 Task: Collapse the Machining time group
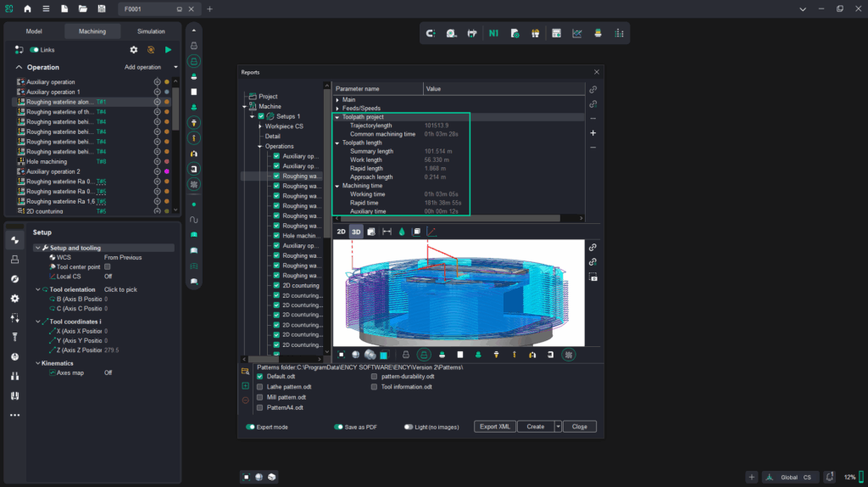[337, 186]
